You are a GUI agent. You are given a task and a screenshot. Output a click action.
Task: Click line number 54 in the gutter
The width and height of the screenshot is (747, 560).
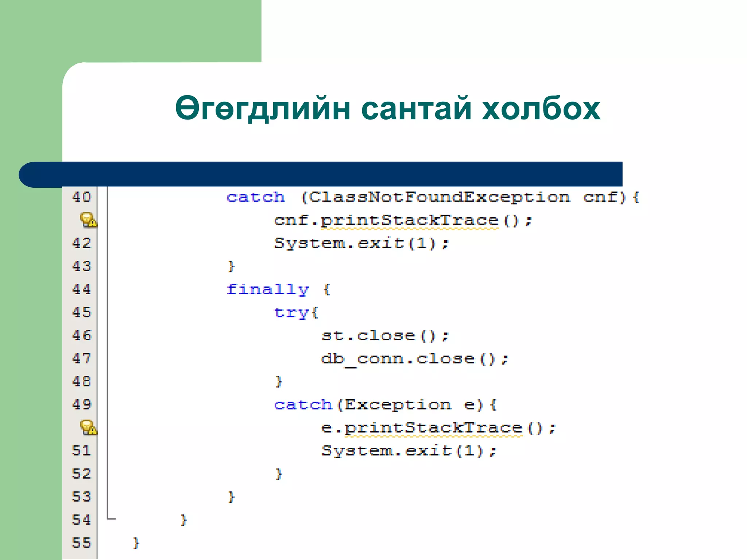coord(81,520)
